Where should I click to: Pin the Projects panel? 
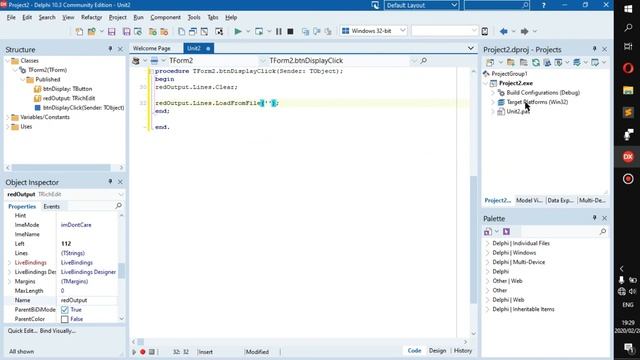[x=594, y=49]
